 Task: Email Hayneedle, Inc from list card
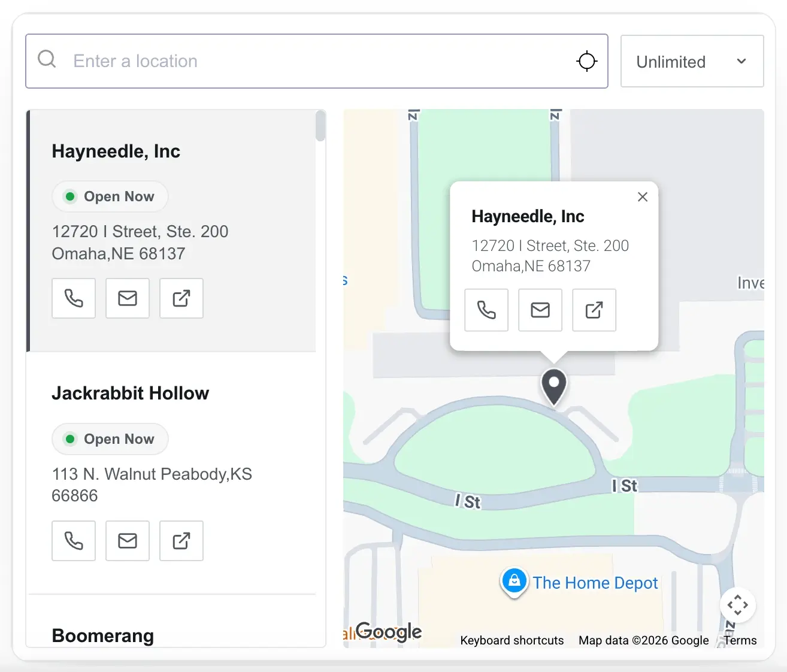tap(128, 298)
